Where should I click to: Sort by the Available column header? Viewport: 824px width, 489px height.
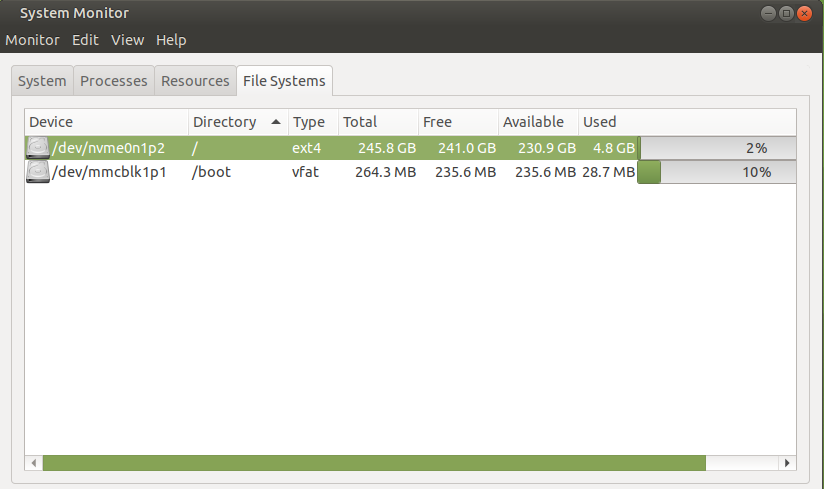pos(537,122)
